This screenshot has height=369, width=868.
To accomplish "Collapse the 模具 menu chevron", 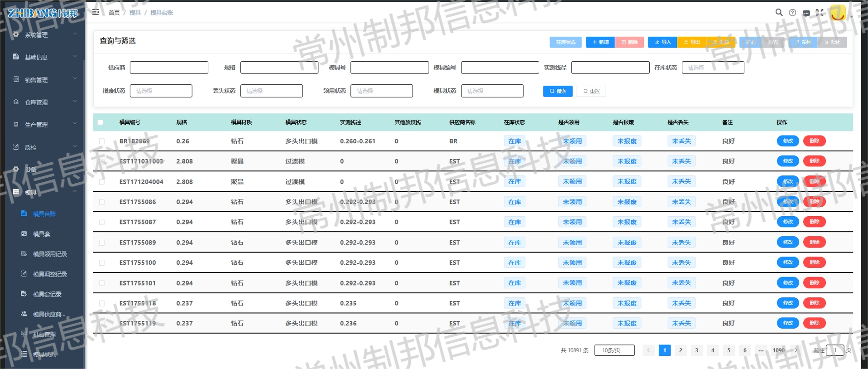I will pos(75,192).
